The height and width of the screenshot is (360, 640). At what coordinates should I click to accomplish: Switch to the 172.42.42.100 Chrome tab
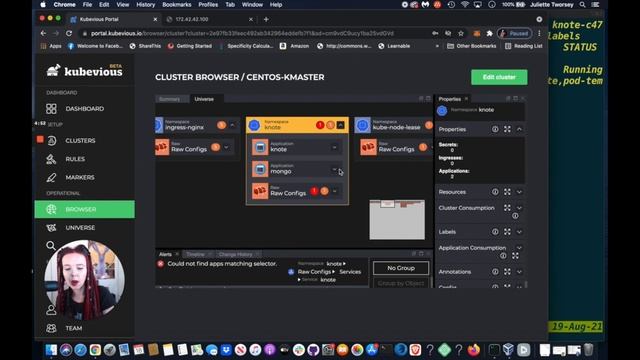[x=209, y=19]
